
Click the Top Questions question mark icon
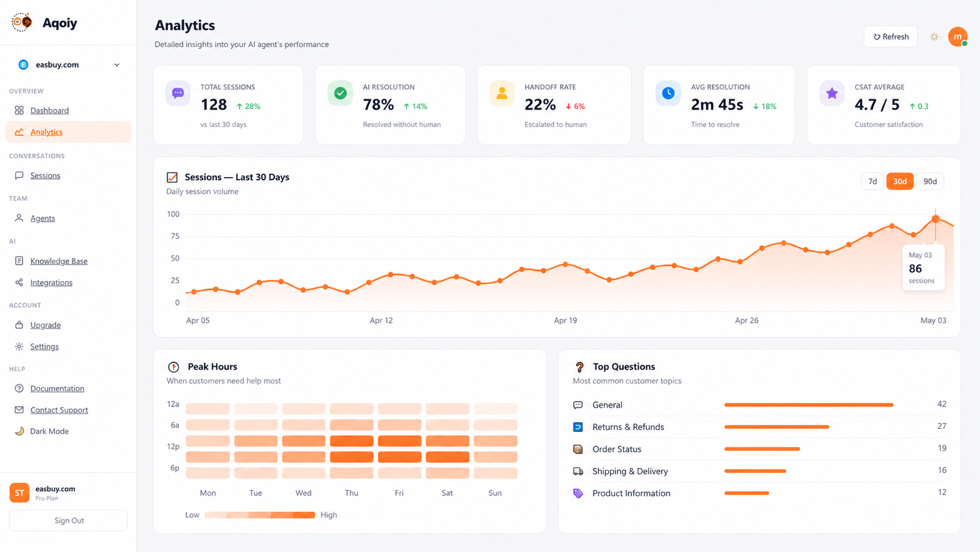579,367
